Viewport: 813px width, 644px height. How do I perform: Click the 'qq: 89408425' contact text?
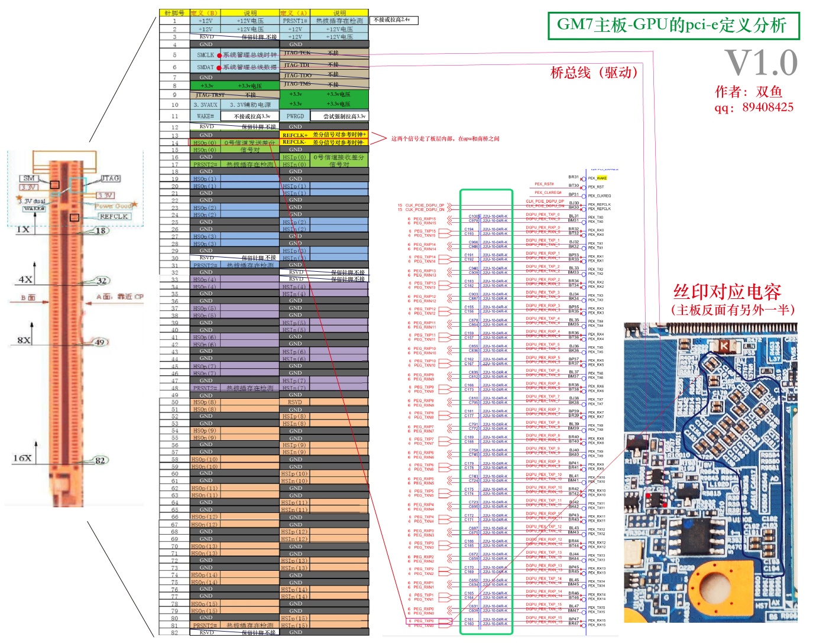click(x=754, y=107)
